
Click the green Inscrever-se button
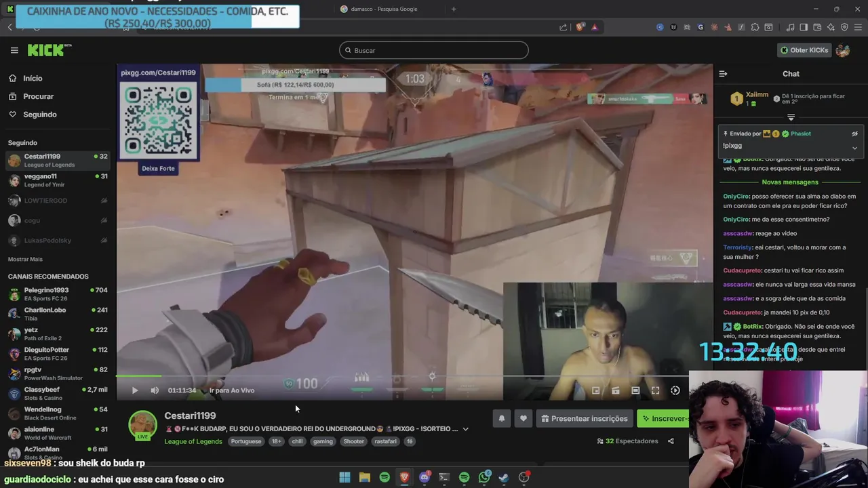663,419
